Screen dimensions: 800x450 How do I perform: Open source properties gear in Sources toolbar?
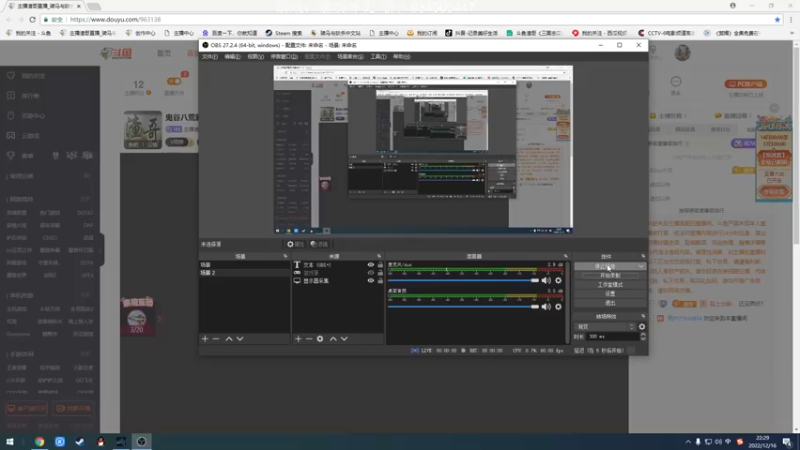[x=320, y=339]
